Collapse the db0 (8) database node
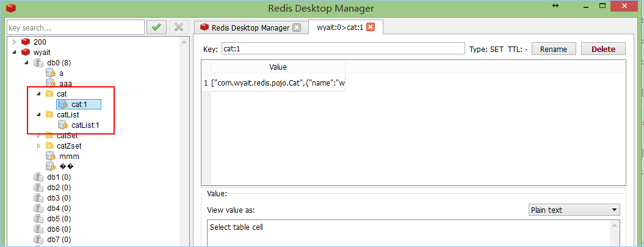Image resolution: width=644 pixels, height=247 pixels. pyautogui.click(x=27, y=62)
